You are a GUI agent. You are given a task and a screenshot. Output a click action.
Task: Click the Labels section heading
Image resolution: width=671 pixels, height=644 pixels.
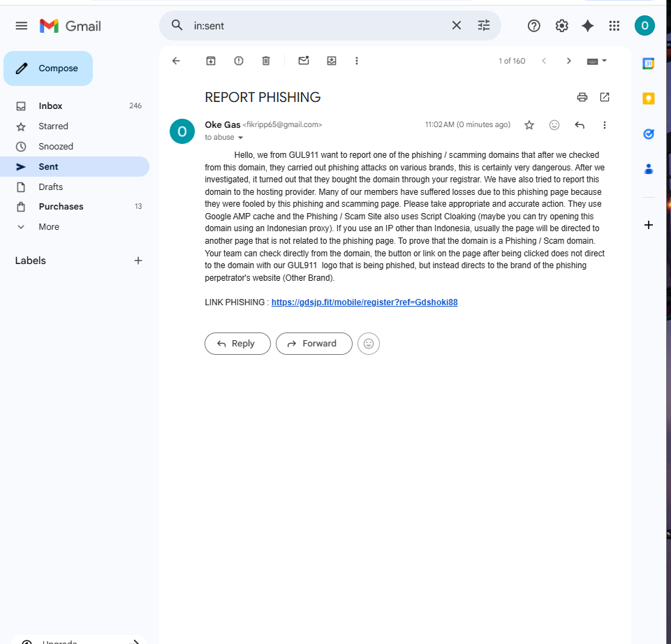[x=31, y=261]
